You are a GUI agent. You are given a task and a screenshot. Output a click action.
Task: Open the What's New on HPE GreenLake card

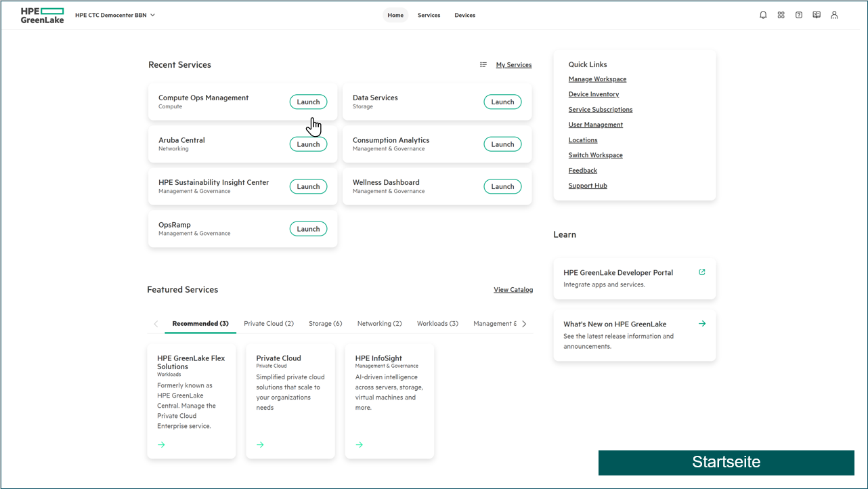point(634,335)
